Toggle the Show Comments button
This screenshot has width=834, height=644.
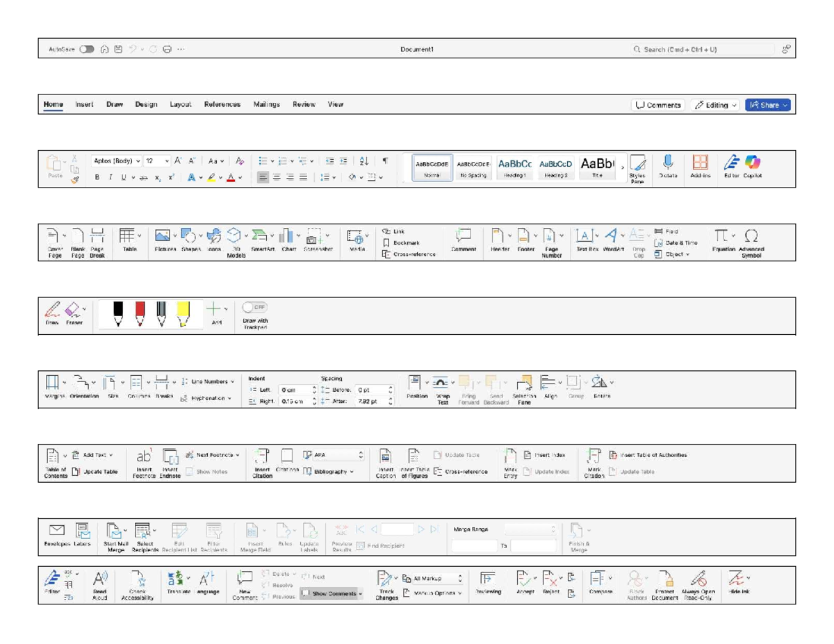click(332, 594)
